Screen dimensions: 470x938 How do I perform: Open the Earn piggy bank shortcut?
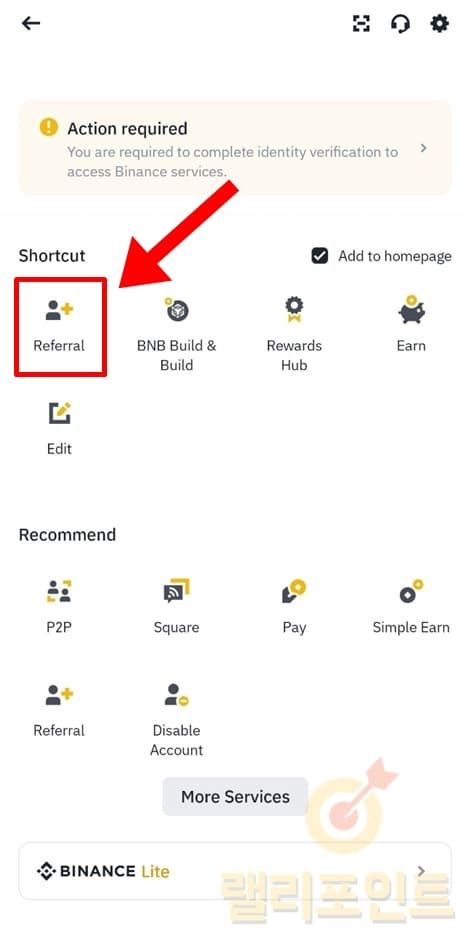pos(411,325)
